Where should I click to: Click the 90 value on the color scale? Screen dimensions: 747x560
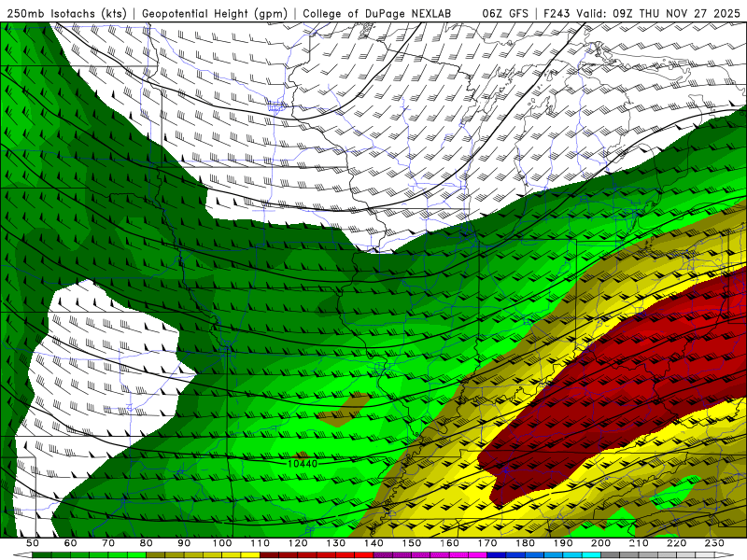pyautogui.click(x=184, y=543)
